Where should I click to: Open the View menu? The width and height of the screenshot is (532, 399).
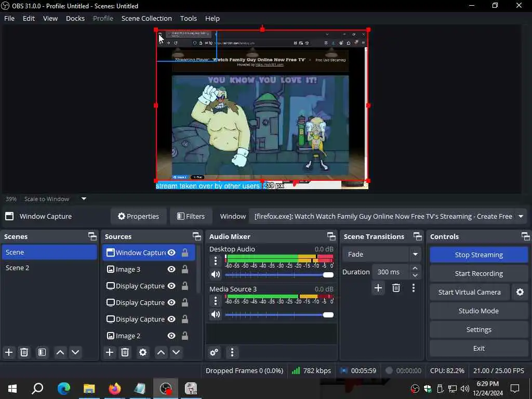point(50,18)
